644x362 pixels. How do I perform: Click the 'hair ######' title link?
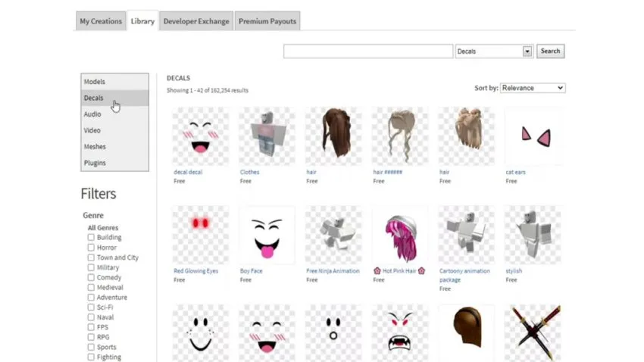[x=388, y=172]
